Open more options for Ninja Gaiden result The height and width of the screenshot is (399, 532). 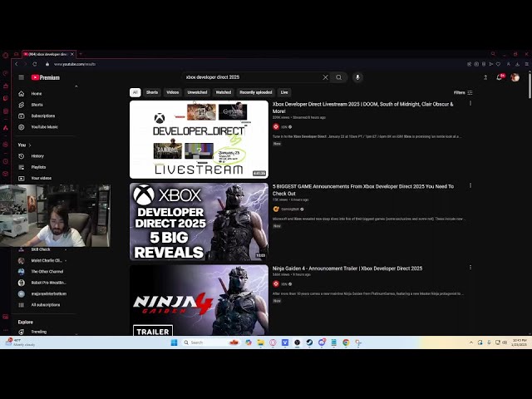tap(470, 268)
